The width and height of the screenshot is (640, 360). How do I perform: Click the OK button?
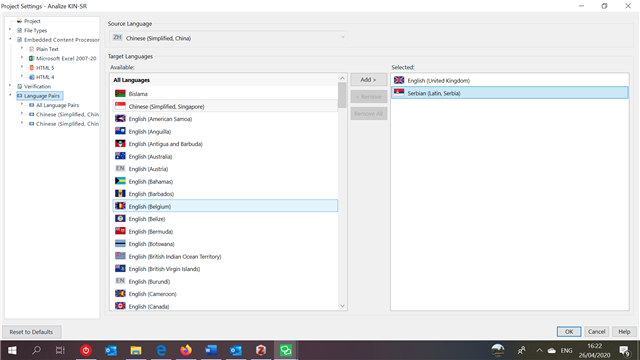point(569,332)
